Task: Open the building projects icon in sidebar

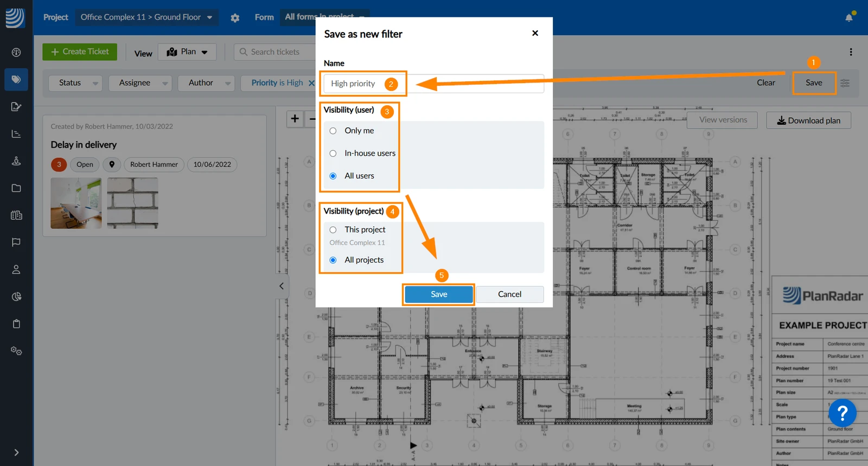Action: pyautogui.click(x=16, y=215)
